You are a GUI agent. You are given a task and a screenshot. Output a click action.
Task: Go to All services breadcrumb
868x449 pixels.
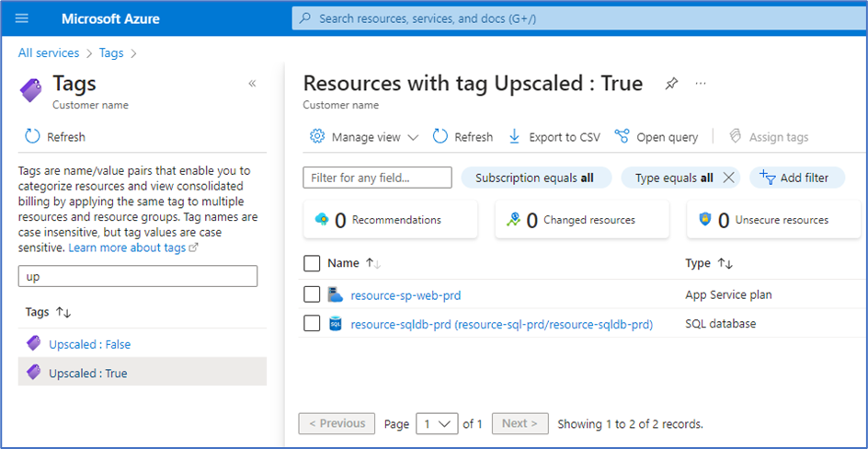[x=49, y=53]
